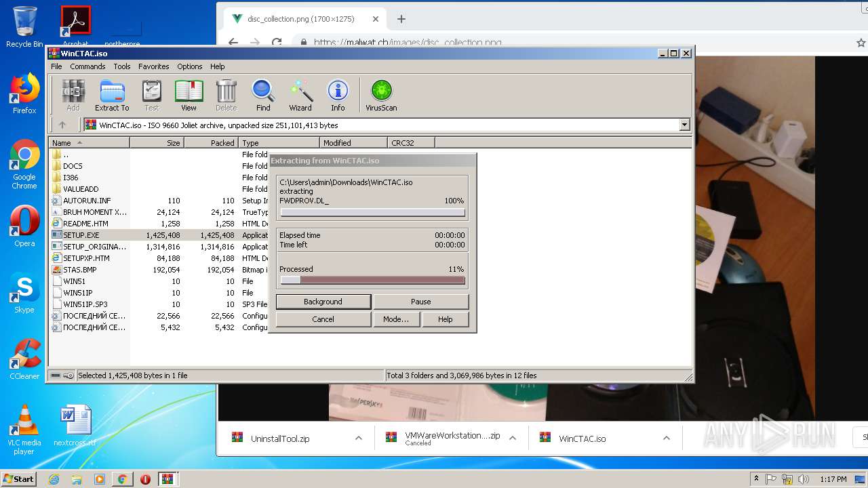
Task: Run the VirusScan toolbar icon
Action: tap(381, 95)
